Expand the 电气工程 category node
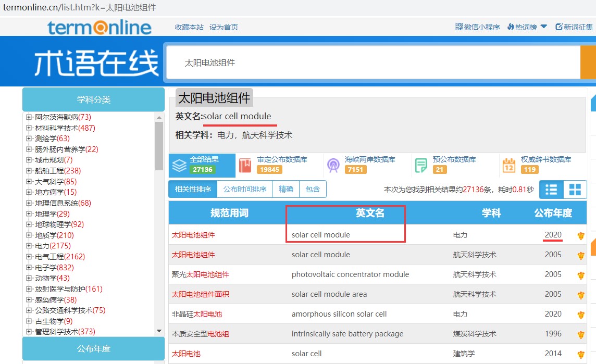 29,256
